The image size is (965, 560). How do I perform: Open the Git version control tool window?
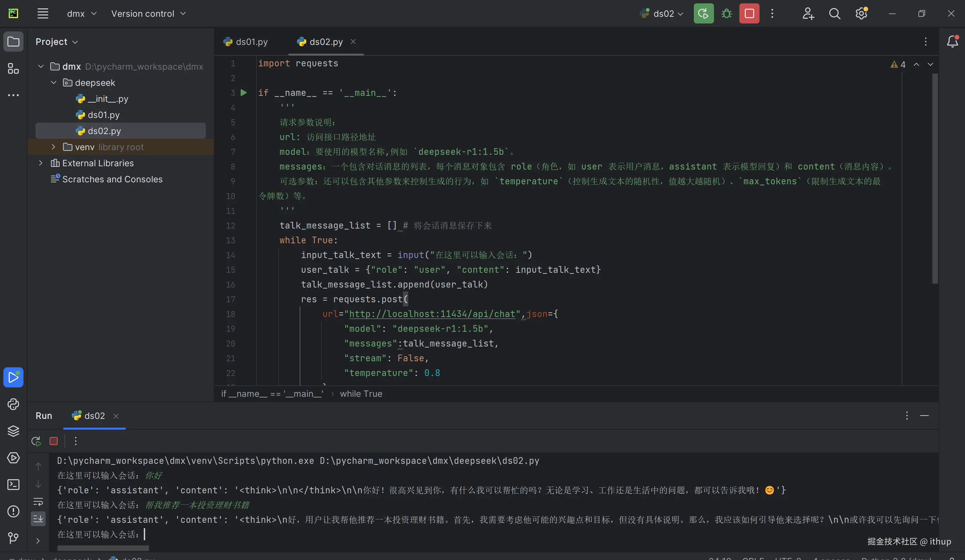[13, 538]
